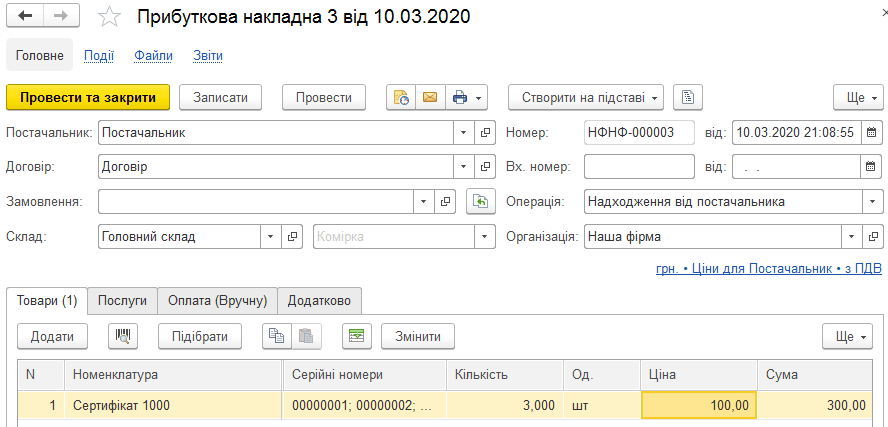Expand the Склад dropdown list
This screenshot has width=888, height=427.
(271, 237)
